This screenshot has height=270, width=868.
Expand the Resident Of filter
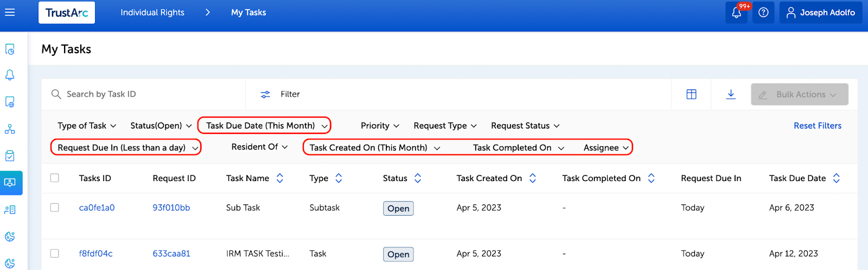[259, 147]
